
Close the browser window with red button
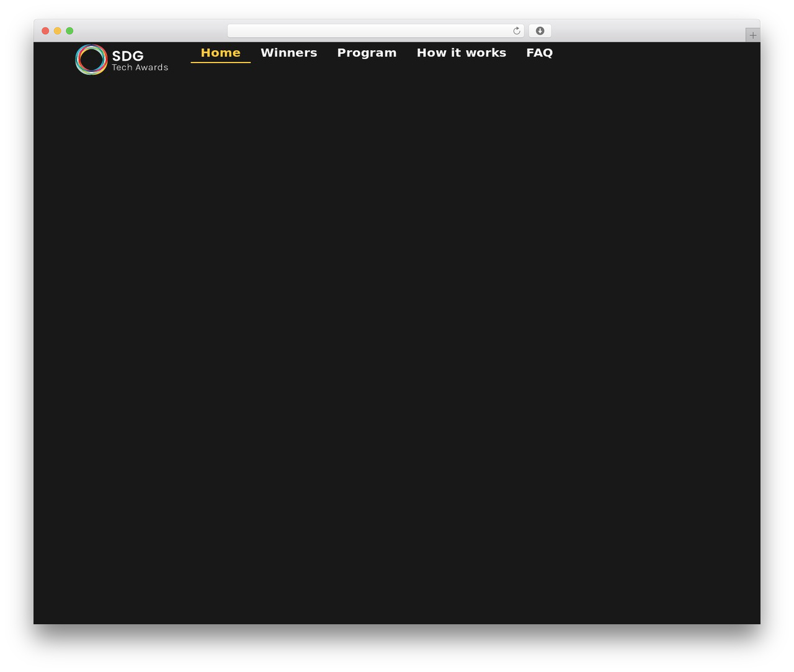(x=45, y=31)
